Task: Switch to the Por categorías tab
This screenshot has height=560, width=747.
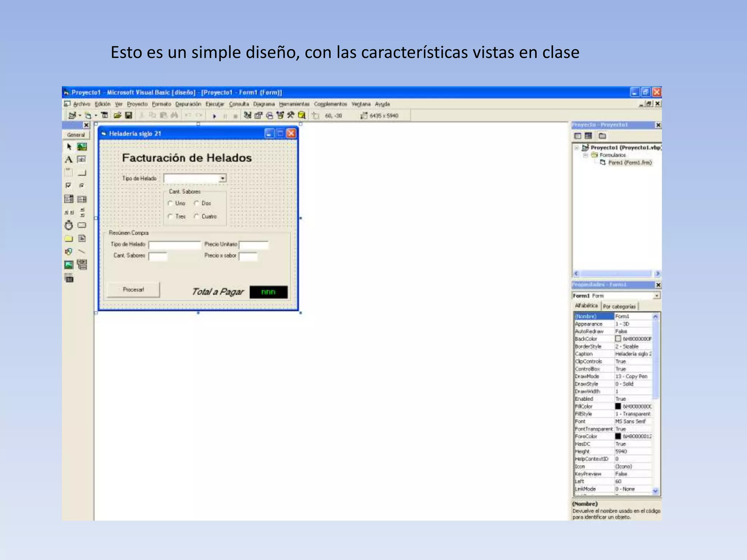Action: click(x=619, y=307)
